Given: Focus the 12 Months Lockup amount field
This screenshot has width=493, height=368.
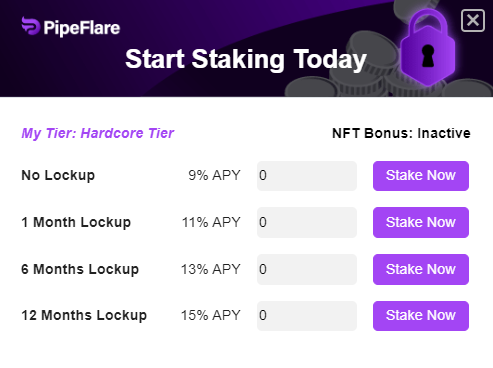Looking at the screenshot, I should (307, 316).
